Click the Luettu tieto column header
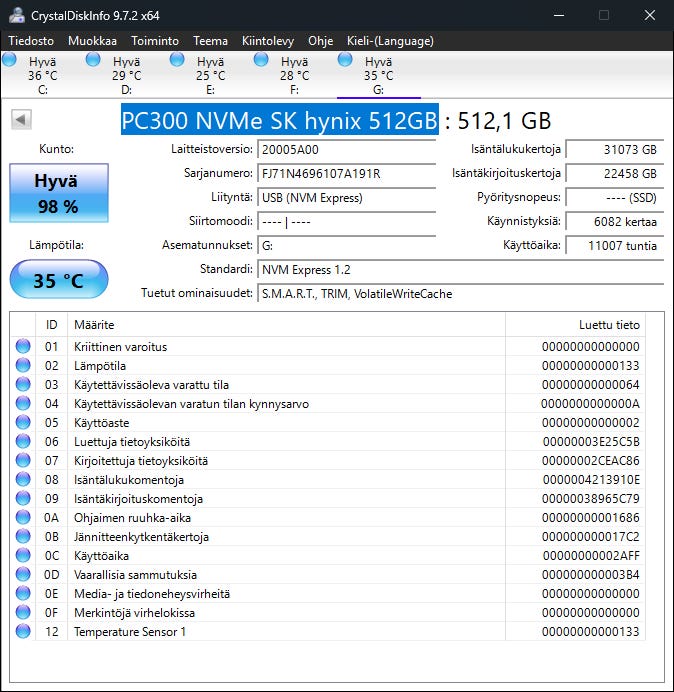 (x=574, y=325)
